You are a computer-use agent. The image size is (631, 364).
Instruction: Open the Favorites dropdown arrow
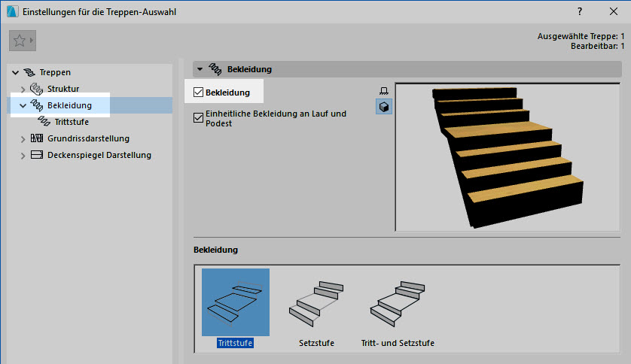[x=32, y=40]
